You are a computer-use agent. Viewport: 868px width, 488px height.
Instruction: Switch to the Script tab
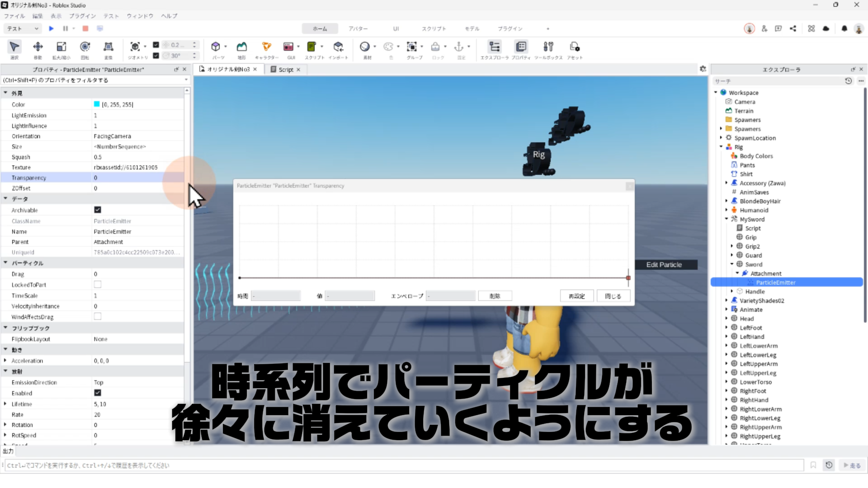(286, 70)
